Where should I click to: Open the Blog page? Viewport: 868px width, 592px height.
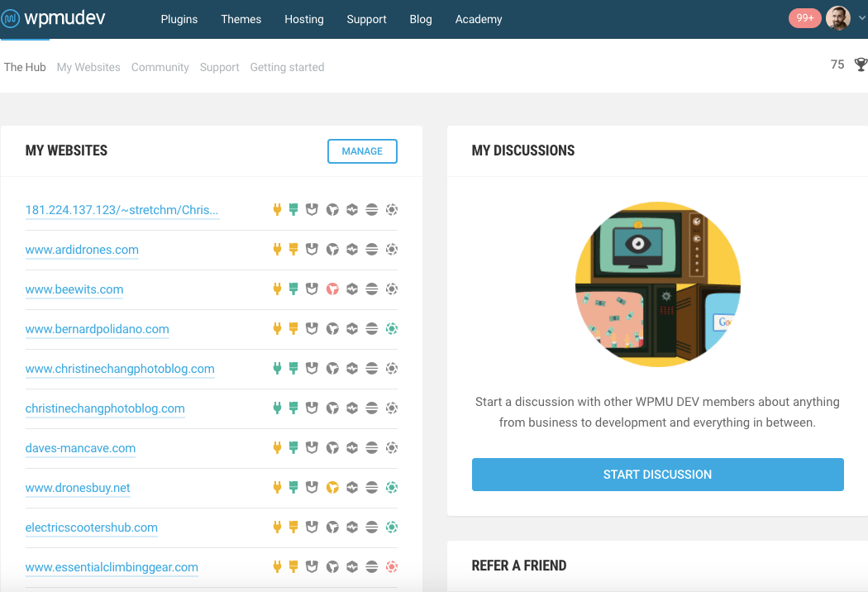(x=421, y=19)
